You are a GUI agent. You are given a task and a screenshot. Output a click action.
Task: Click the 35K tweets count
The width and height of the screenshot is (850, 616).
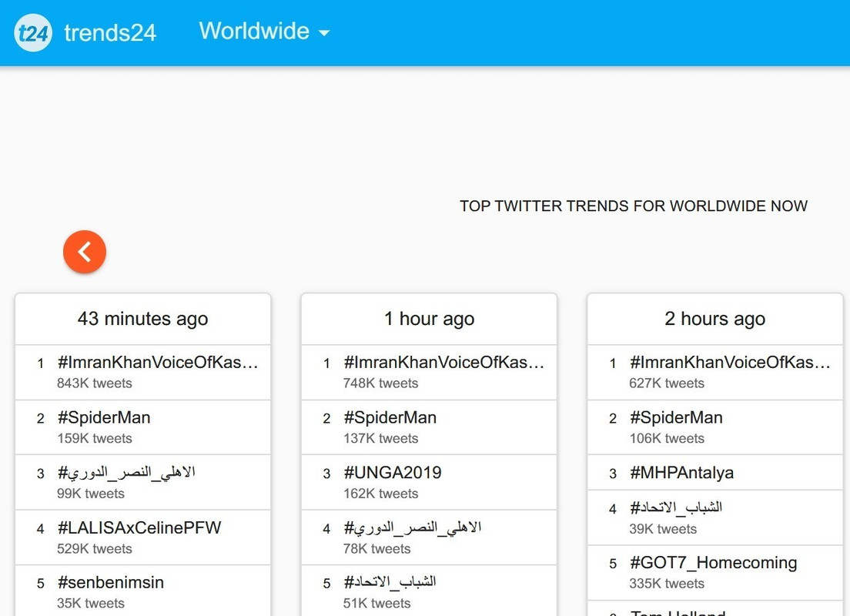click(x=91, y=603)
